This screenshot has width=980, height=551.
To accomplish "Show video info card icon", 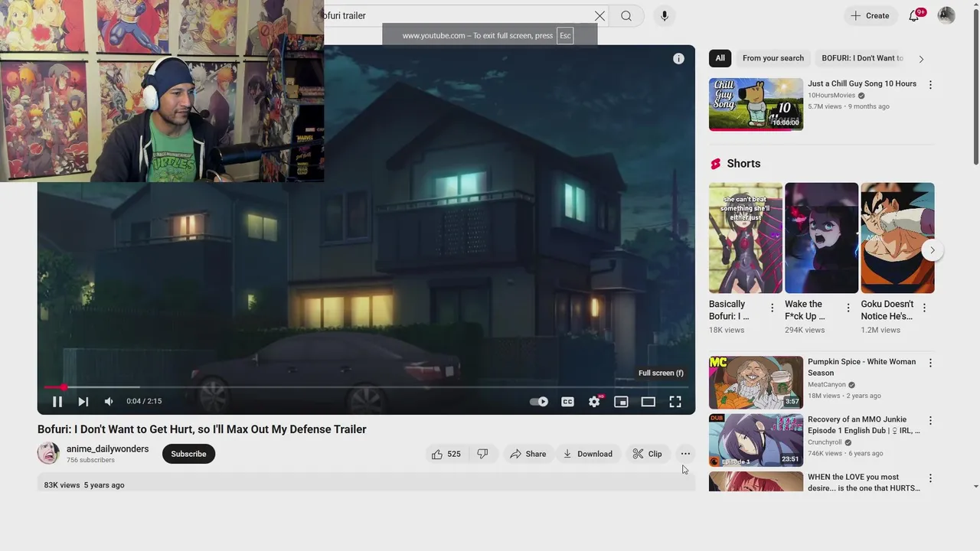I will point(678,59).
